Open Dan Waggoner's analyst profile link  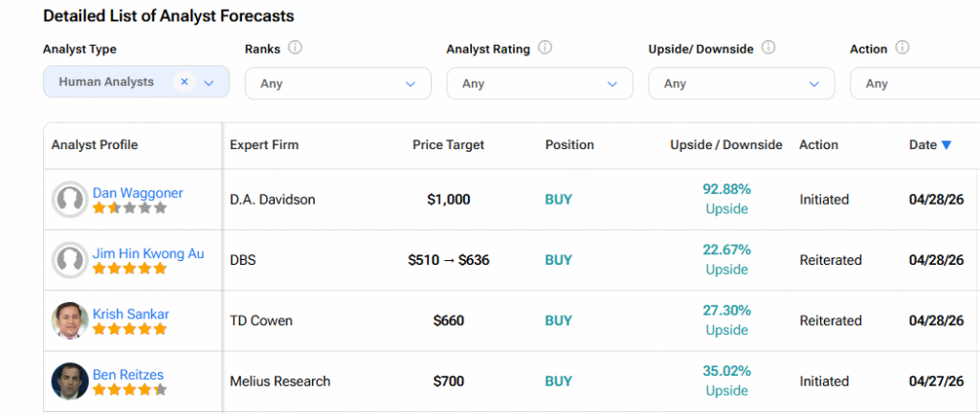point(138,193)
